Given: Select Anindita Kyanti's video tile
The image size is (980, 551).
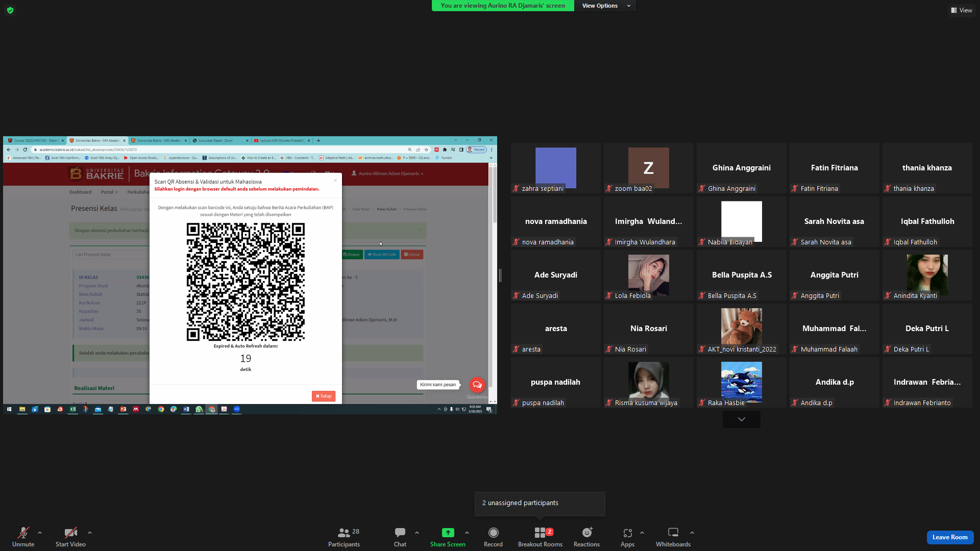Looking at the screenshot, I should point(927,275).
